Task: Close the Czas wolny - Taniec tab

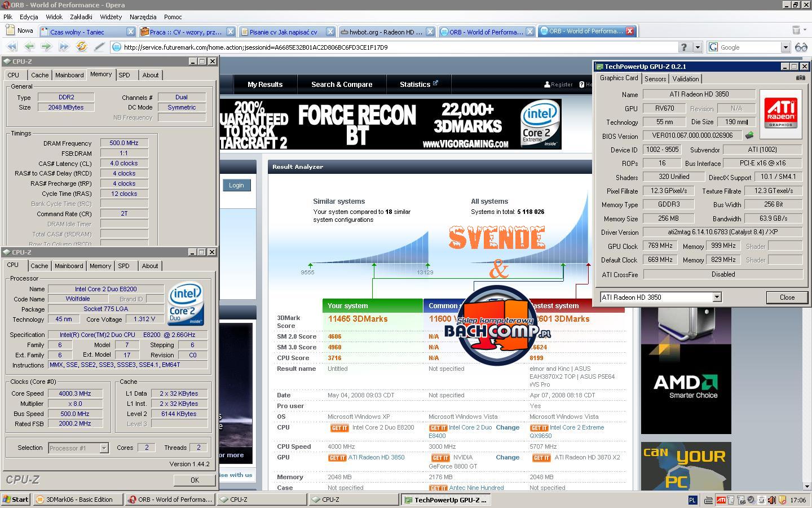Action: (x=130, y=32)
